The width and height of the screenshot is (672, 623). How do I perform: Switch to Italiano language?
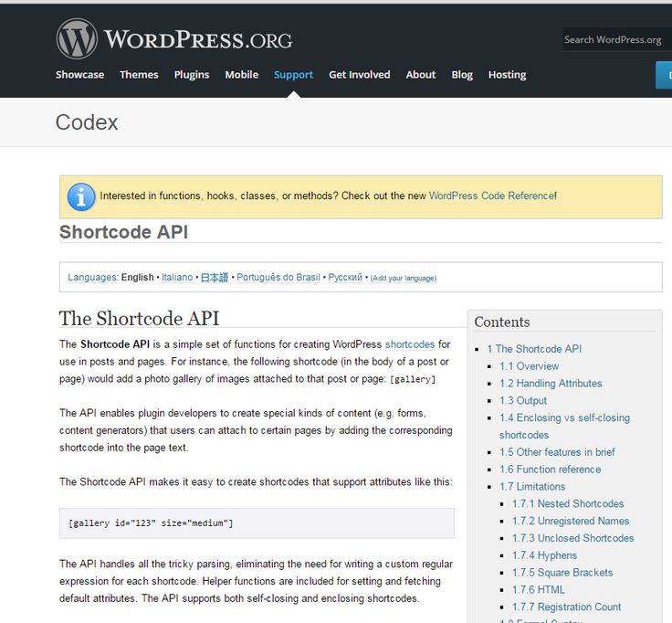(x=177, y=278)
